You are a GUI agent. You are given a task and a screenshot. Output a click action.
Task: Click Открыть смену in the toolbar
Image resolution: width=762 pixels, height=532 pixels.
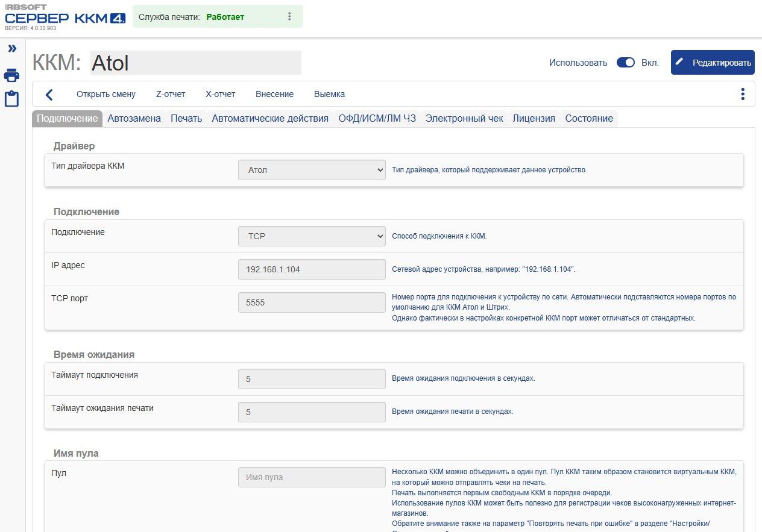(106, 94)
